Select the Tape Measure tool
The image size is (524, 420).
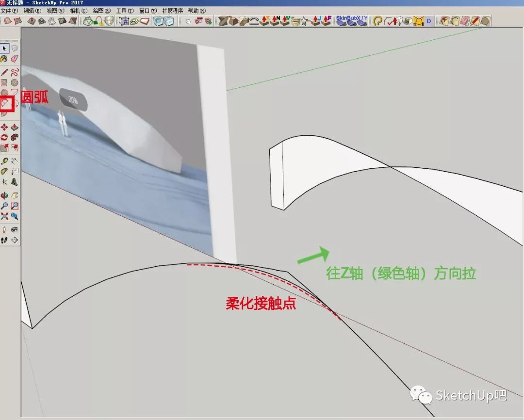pyautogui.click(x=4, y=162)
